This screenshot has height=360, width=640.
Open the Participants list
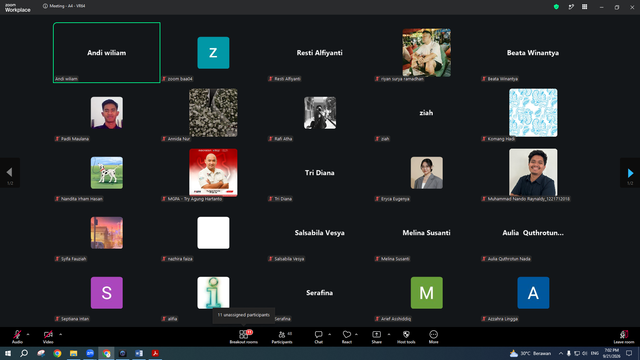coord(282,337)
